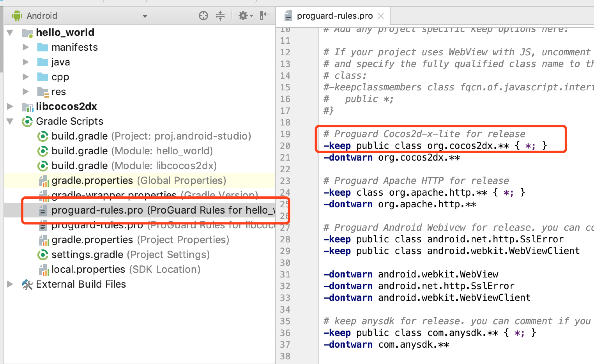Click the collapse all icon in project panel
594x364 pixels.
point(220,16)
